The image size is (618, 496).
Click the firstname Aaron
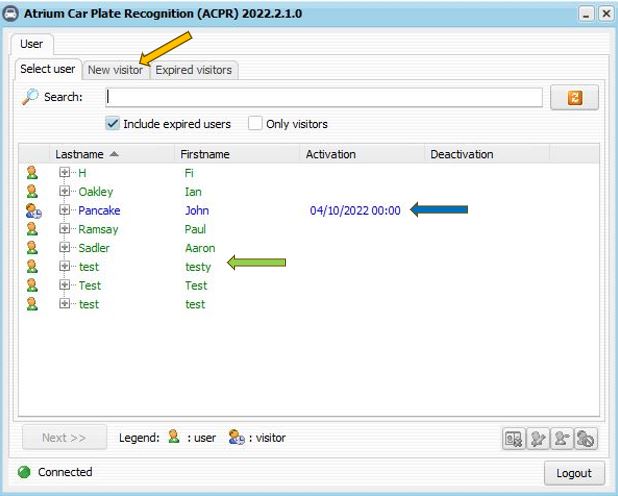pyautogui.click(x=200, y=248)
